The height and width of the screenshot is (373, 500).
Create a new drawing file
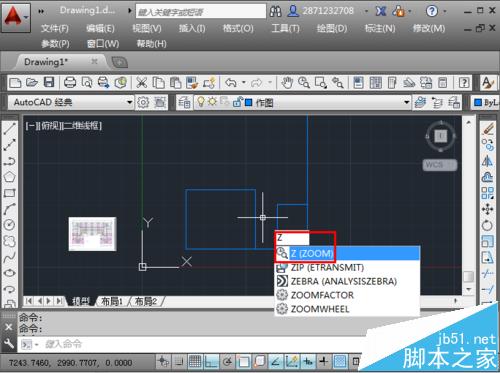click(15, 83)
